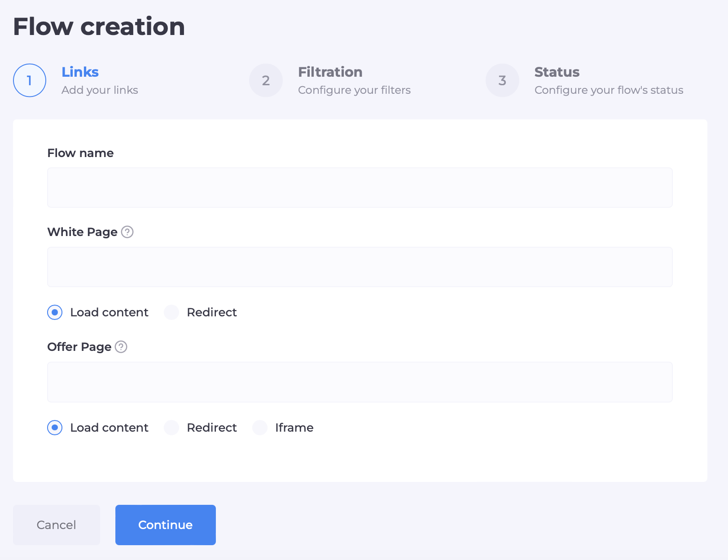Select the Iframe option for Offer Page
Image resolution: width=728 pixels, height=560 pixels.
260,428
